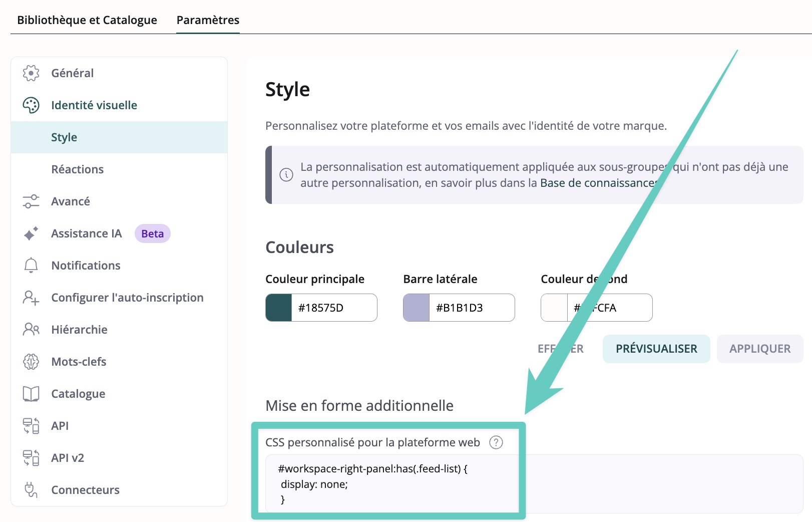Open help tooltip for CSS personnalisé
The width and height of the screenshot is (812, 522).
[x=496, y=442]
